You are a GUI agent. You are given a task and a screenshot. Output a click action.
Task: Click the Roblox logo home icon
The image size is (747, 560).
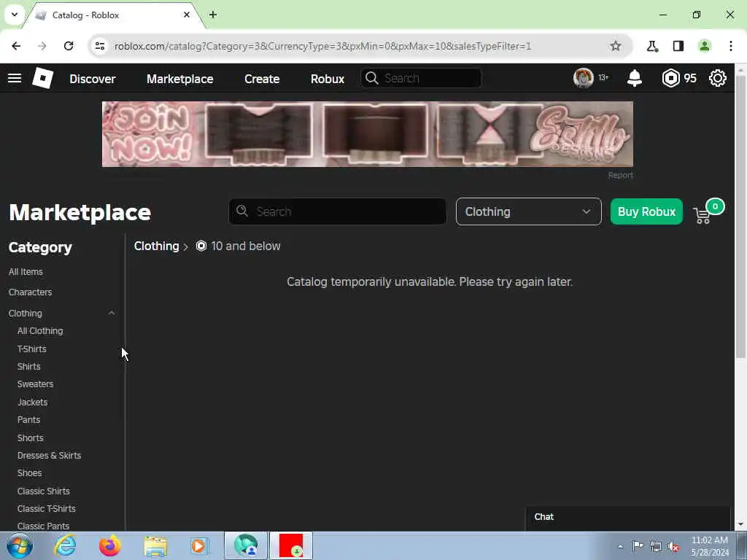coord(42,78)
